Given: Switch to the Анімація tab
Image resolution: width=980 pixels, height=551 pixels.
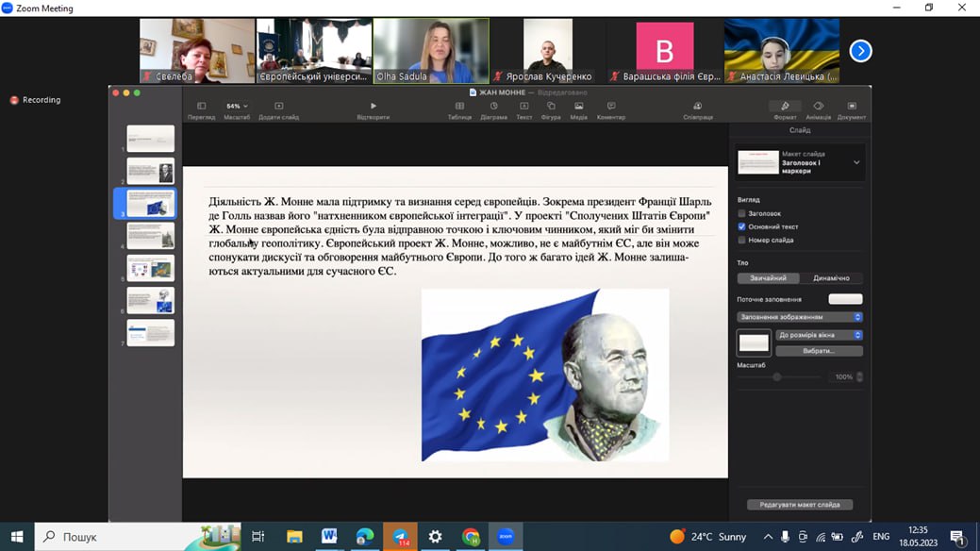Looking at the screenshot, I should 818,107.
